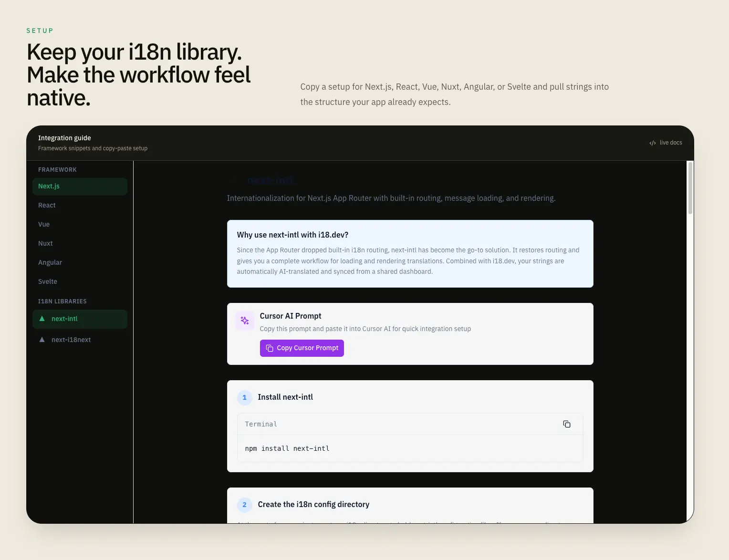Select the Next.js framework

coord(80,187)
